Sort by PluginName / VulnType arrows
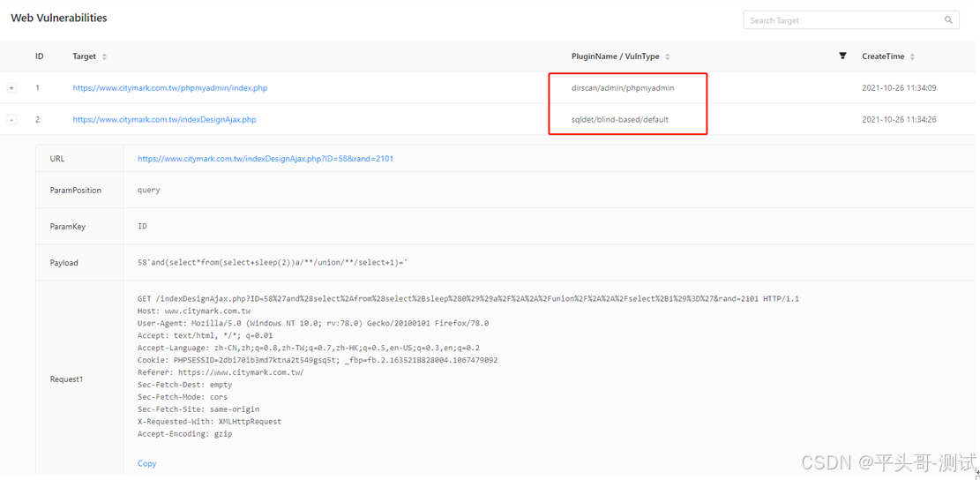Screen dimensions: 980x480 tap(668, 56)
